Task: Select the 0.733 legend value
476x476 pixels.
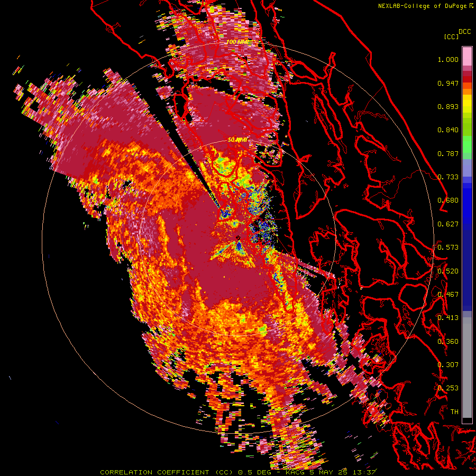Action: click(448, 177)
